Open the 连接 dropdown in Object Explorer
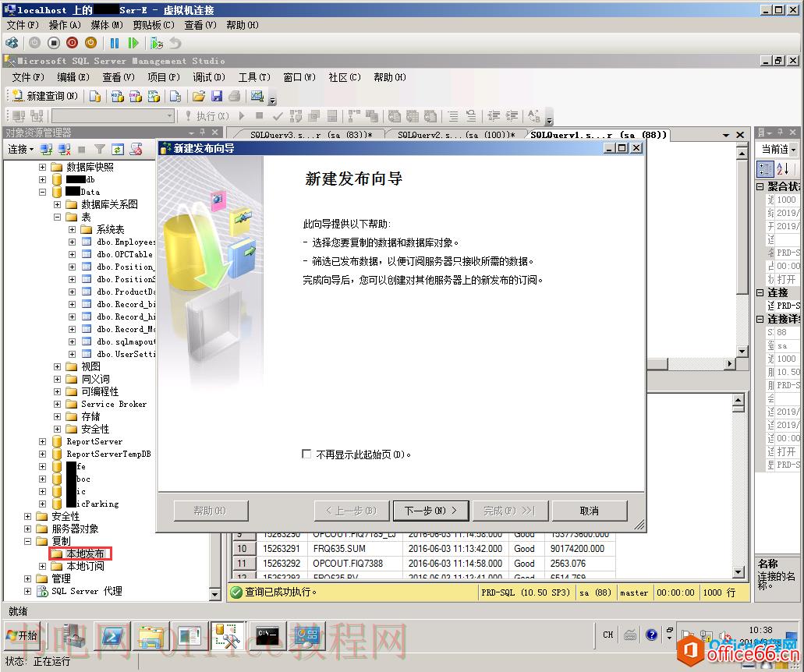Viewport: 804px width, 672px height. tap(20, 149)
